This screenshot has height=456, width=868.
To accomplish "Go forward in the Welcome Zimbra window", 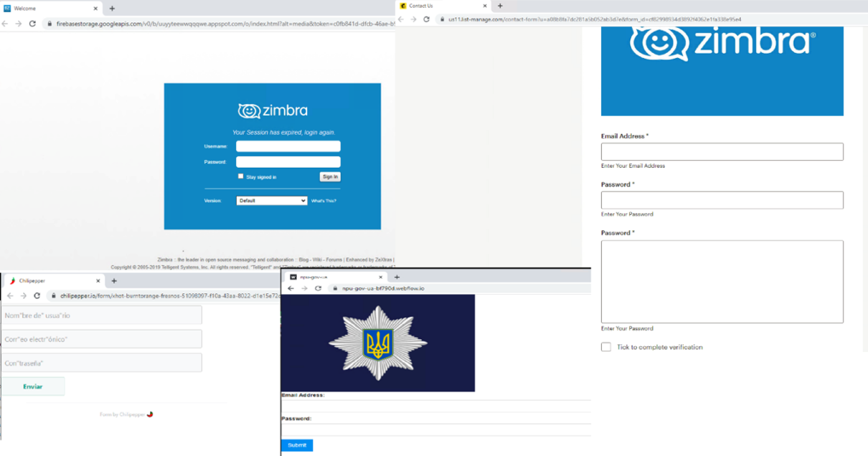I will (18, 24).
